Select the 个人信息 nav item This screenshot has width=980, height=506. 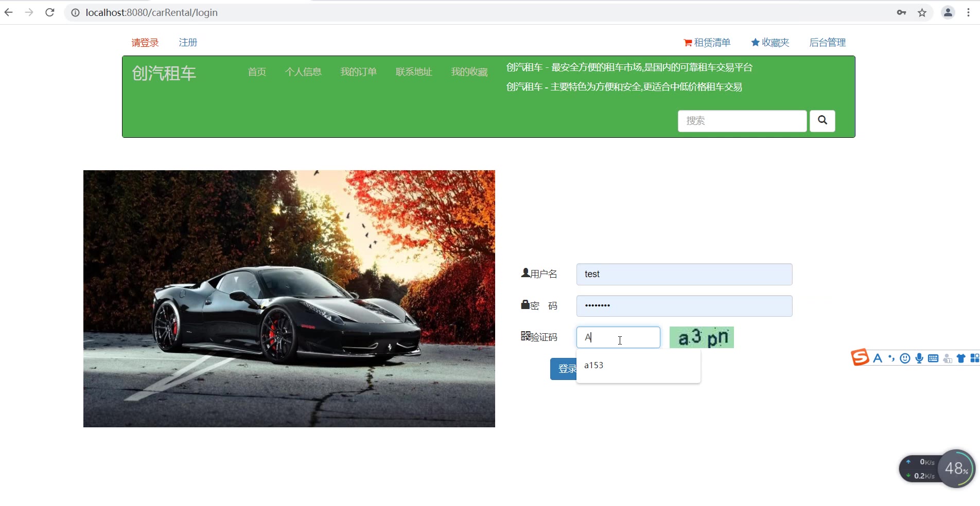click(303, 72)
